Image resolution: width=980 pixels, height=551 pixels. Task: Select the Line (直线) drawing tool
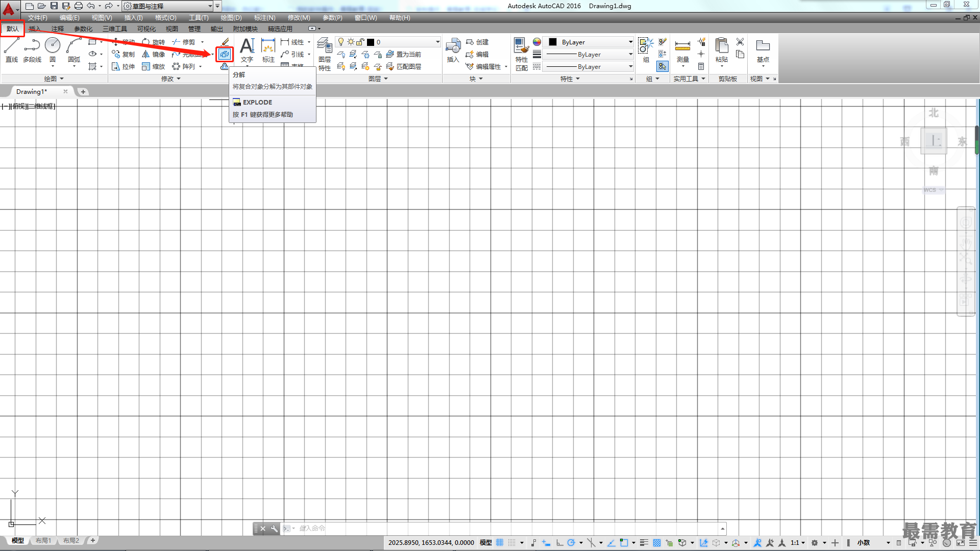point(12,50)
